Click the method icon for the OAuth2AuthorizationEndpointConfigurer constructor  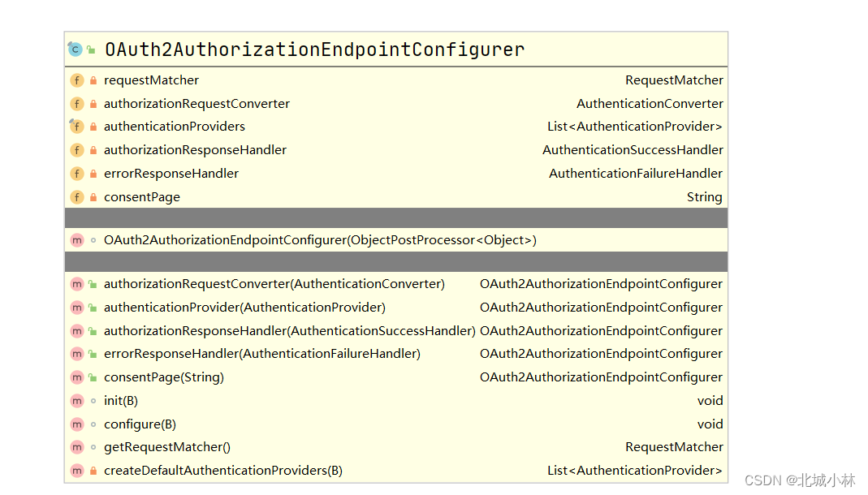[x=77, y=239]
